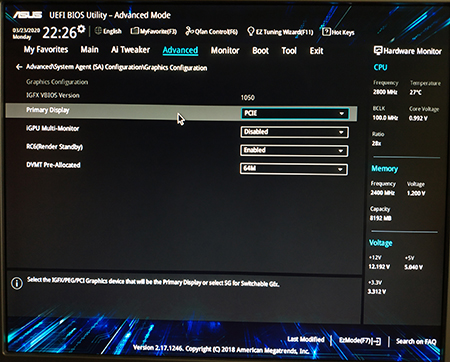Click the Ratio value 28x
This screenshot has width=450, height=362.
pyautogui.click(x=376, y=143)
